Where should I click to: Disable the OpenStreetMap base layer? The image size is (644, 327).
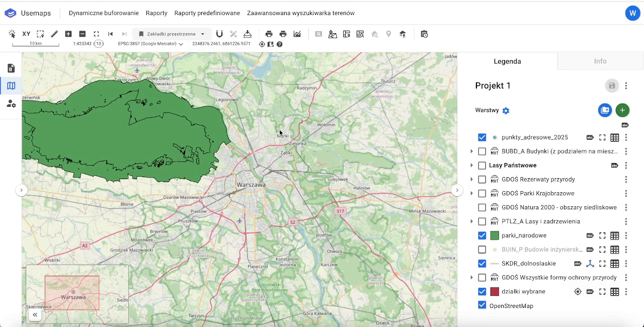click(x=482, y=305)
